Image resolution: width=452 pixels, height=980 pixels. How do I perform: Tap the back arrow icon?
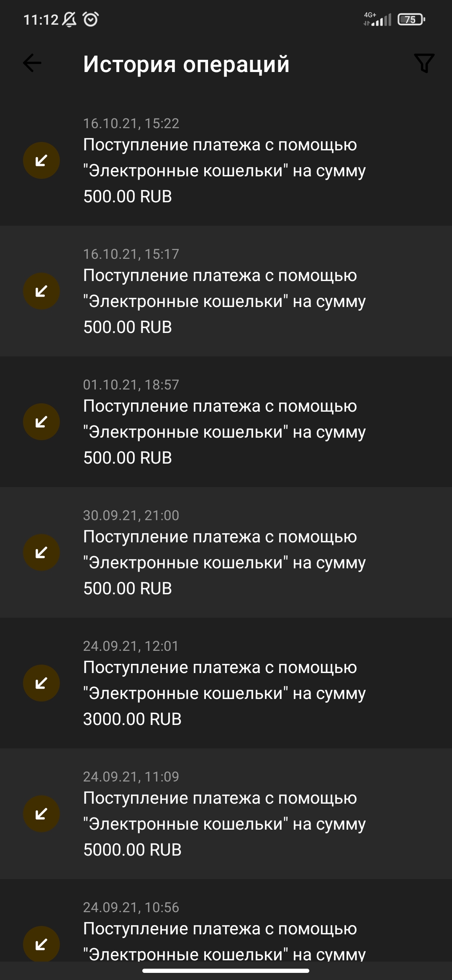pos(32,64)
